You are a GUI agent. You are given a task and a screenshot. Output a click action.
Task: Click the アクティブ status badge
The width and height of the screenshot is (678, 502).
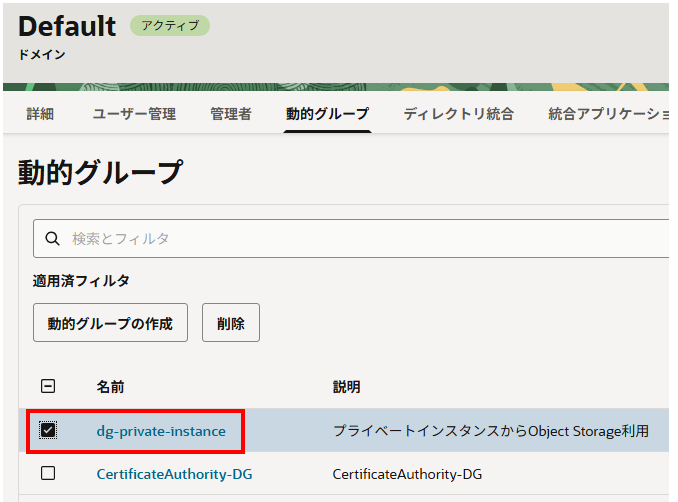click(170, 26)
